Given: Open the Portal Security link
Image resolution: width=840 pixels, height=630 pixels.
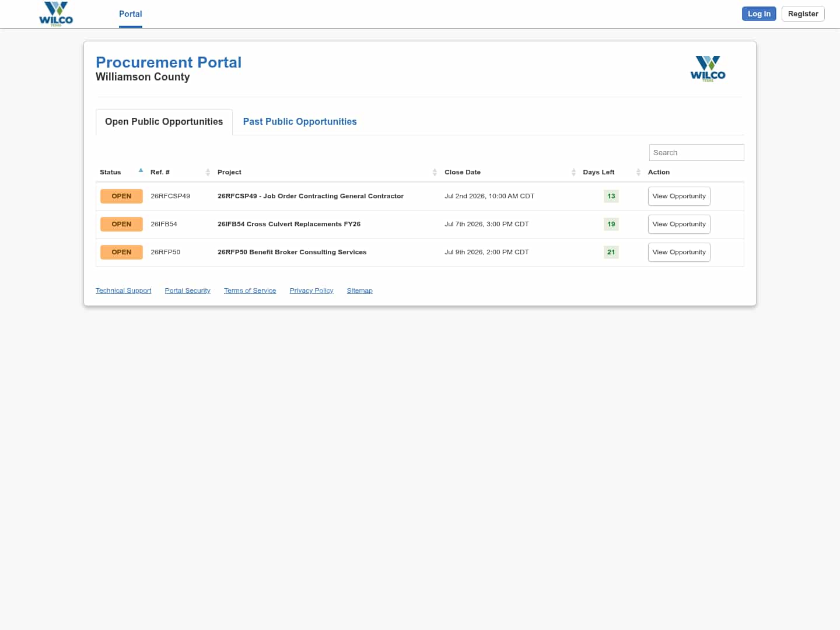Looking at the screenshot, I should tap(188, 290).
